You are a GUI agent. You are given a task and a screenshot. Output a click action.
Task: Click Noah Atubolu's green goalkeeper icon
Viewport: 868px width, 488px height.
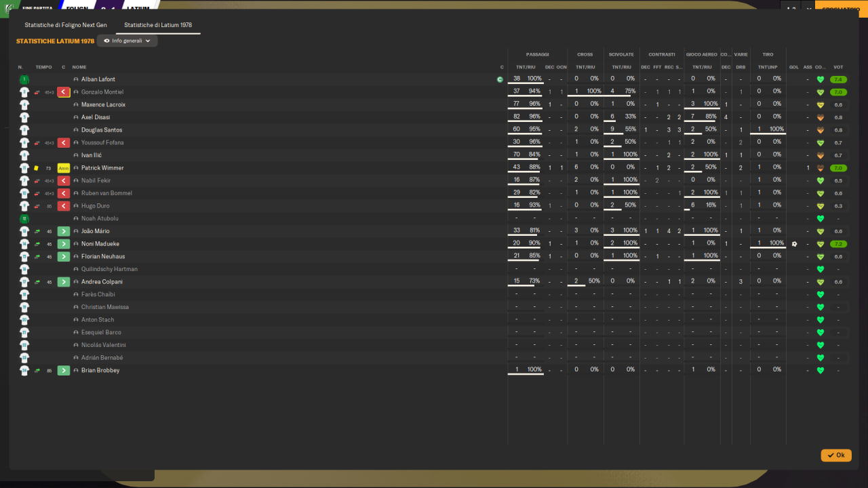[x=24, y=219]
